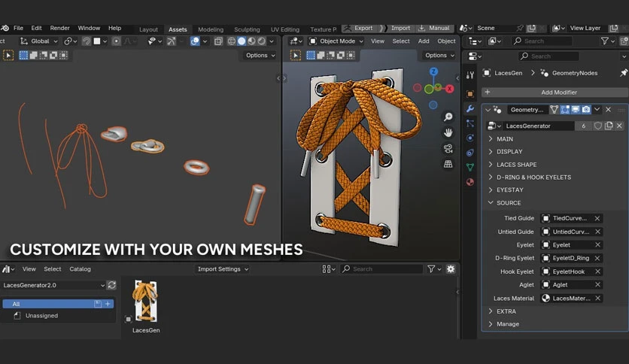Open the Window menu
This screenshot has height=364, width=629.
[89, 28]
